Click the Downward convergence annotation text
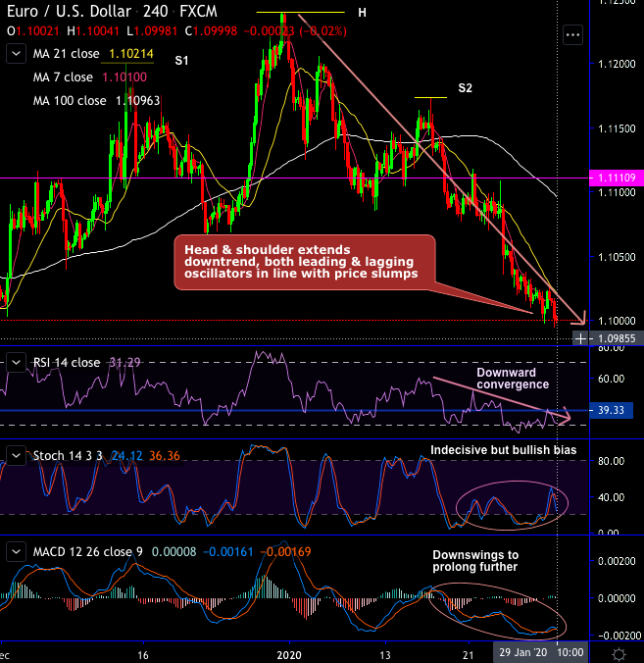 [x=513, y=379]
